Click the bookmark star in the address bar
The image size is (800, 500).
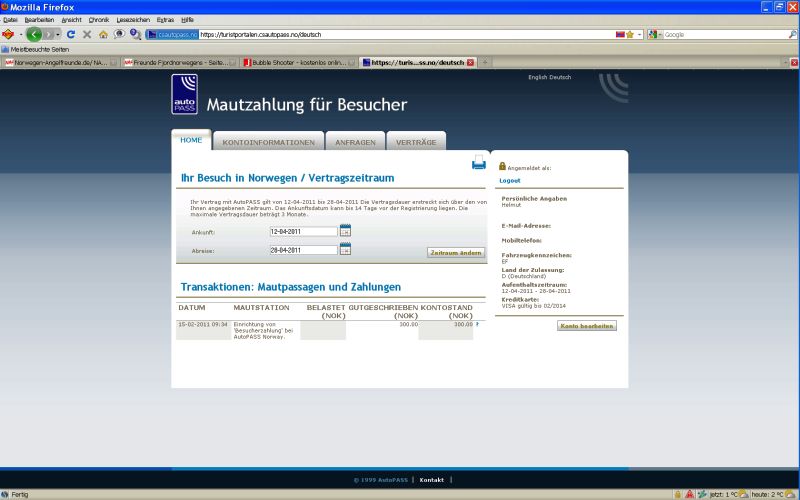[x=629, y=34]
